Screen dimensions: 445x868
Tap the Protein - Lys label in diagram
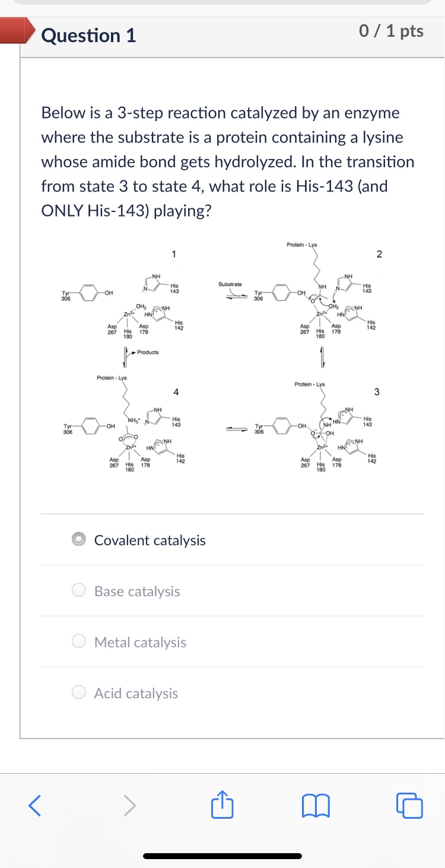(301, 244)
